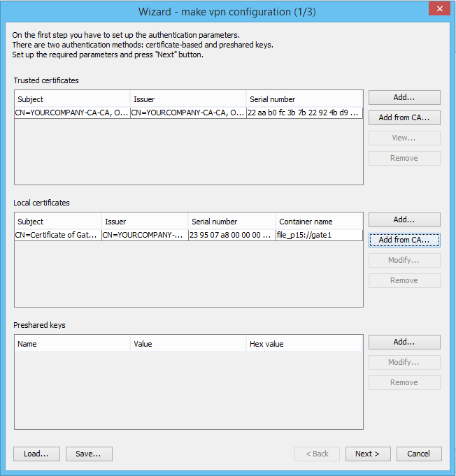Sort preshared keys by Hex value column
The height and width of the screenshot is (476, 456).
coord(304,344)
